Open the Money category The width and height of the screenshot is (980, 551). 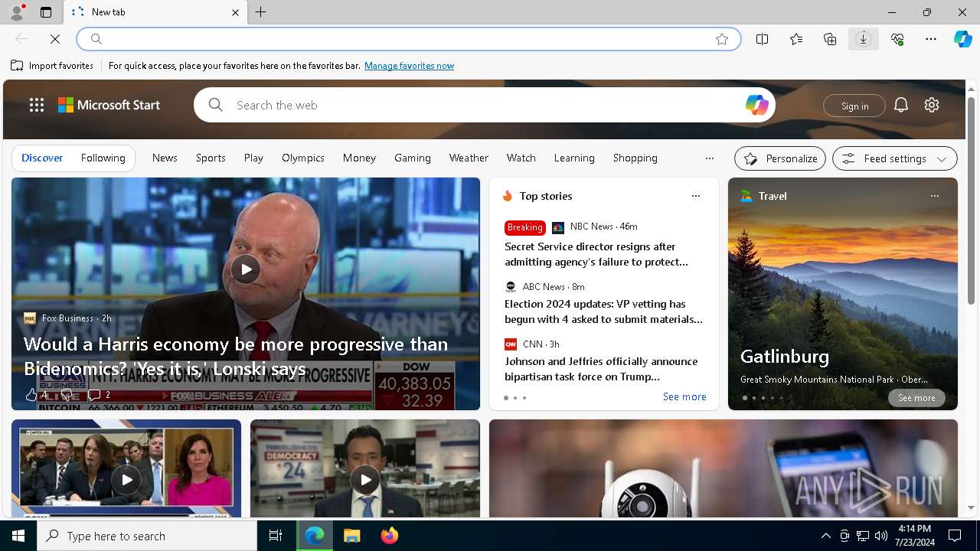point(359,158)
